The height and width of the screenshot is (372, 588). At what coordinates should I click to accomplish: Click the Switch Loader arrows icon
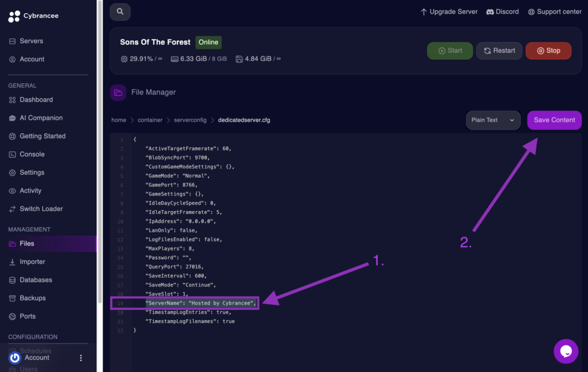pyautogui.click(x=13, y=209)
